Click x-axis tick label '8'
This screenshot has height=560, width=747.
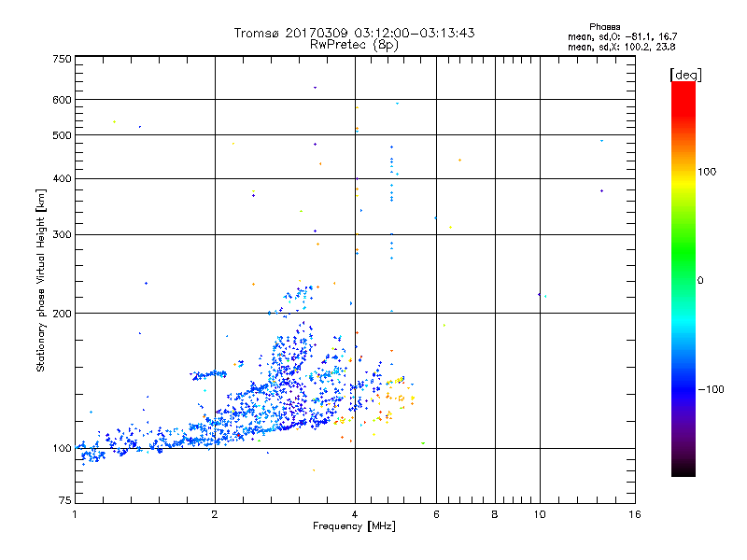pyautogui.click(x=495, y=514)
